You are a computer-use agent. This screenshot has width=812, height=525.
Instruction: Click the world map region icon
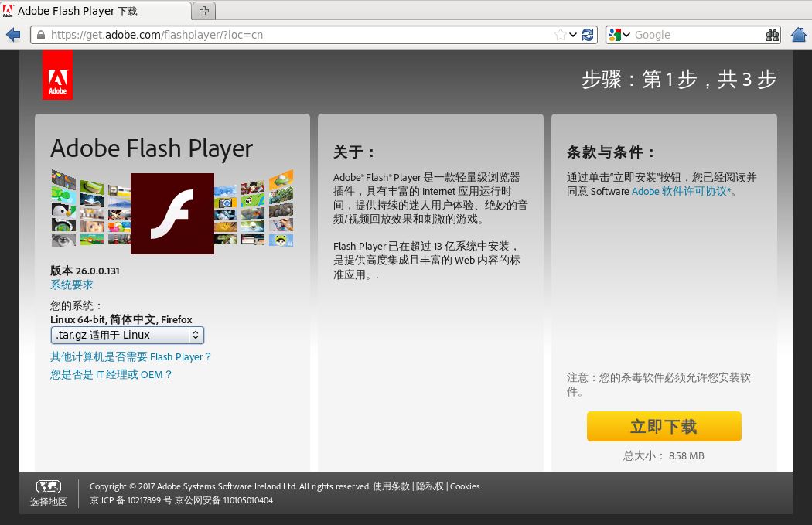(49, 486)
